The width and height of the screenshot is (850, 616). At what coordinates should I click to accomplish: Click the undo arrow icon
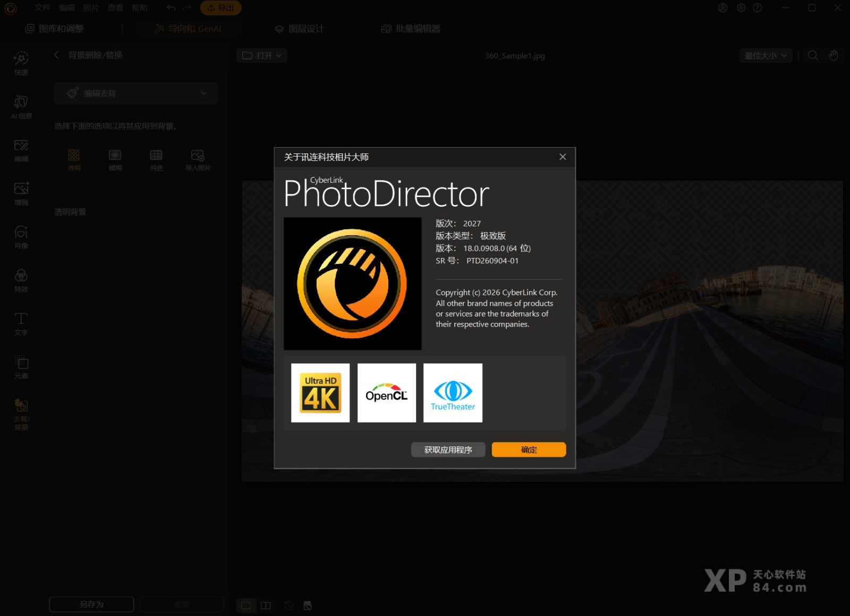pyautogui.click(x=171, y=7)
